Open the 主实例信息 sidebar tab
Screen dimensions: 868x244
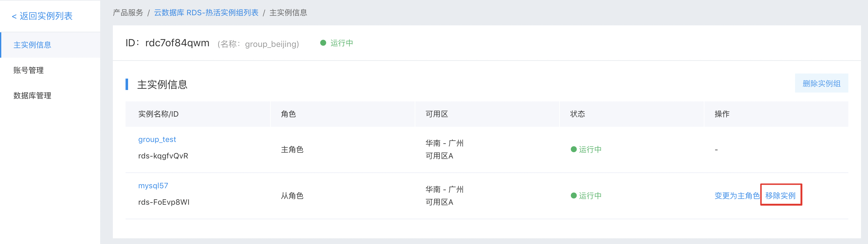[x=32, y=45]
